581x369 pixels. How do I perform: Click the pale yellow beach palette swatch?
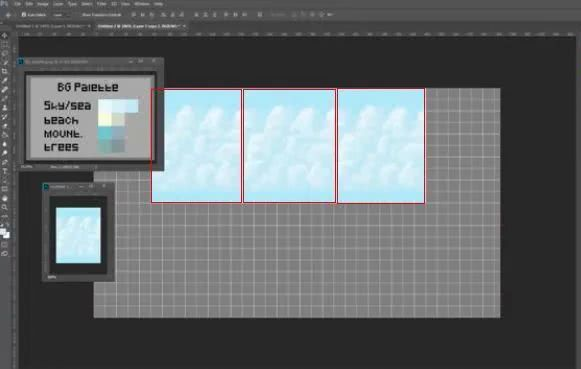click(x=104, y=119)
